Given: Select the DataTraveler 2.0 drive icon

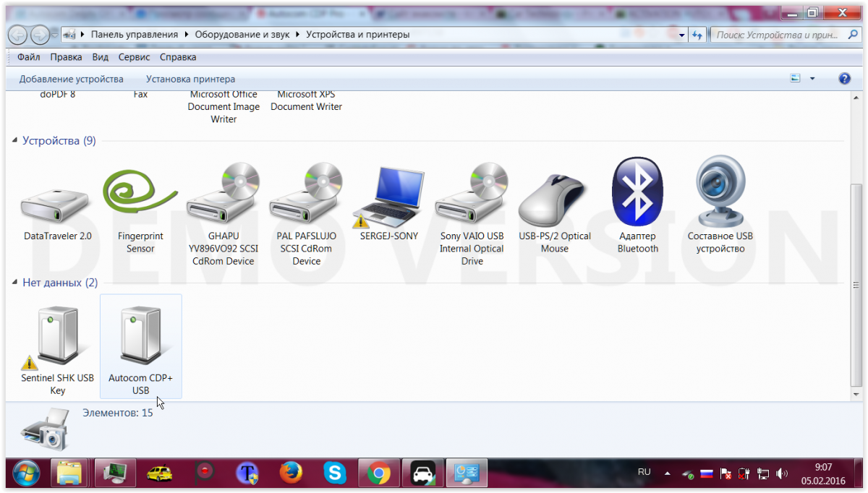Looking at the screenshot, I should pos(57,205).
